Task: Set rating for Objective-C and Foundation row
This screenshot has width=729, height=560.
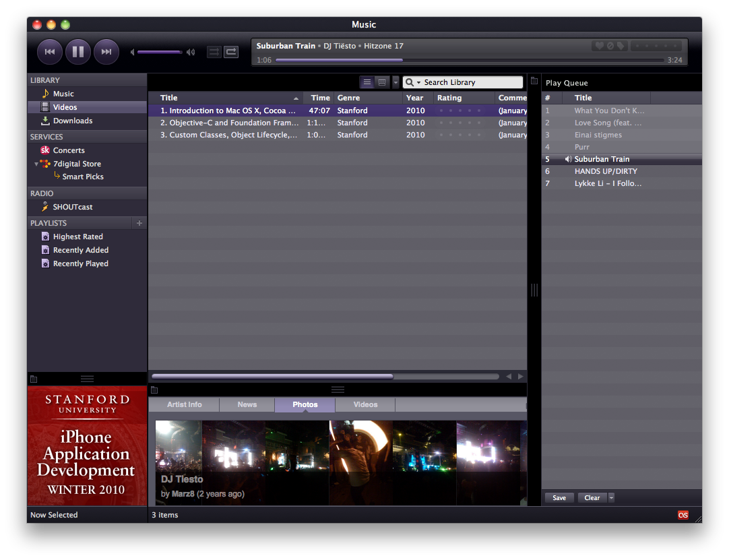Action: click(460, 123)
